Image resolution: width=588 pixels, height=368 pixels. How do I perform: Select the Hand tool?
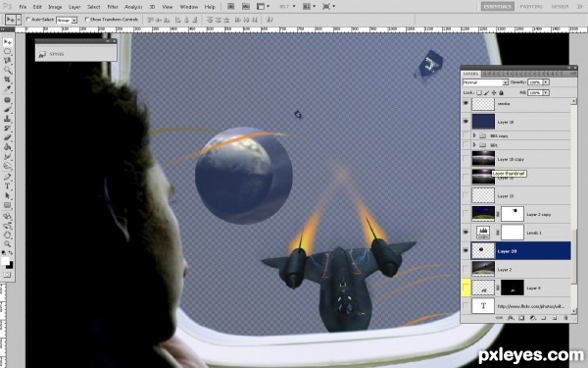(7, 236)
